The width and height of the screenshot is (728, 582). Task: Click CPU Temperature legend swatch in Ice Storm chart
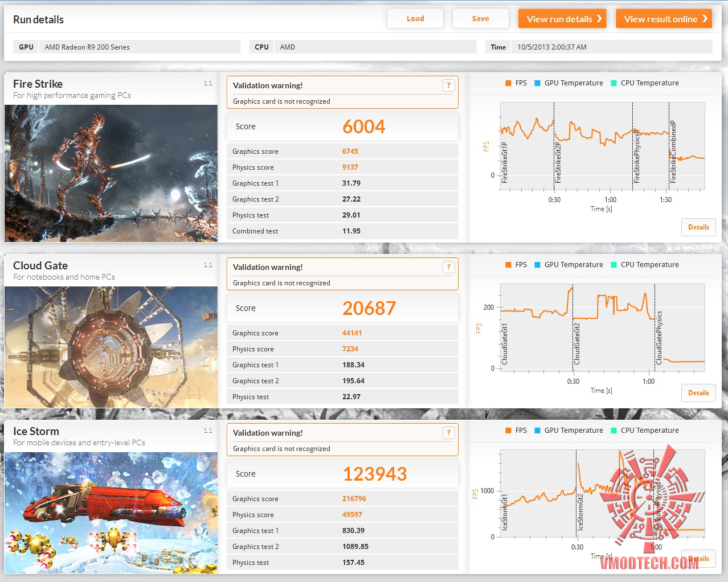[614, 431]
